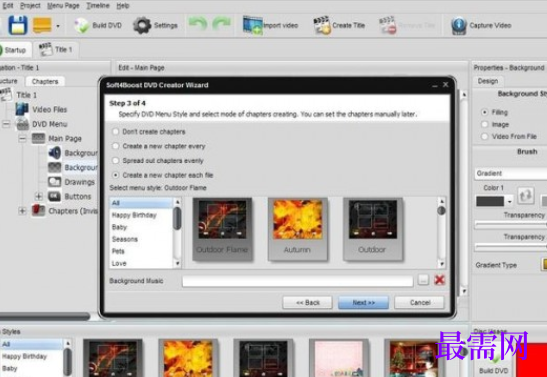Click the red X clear music icon
547x377 pixels.
pyautogui.click(x=440, y=280)
